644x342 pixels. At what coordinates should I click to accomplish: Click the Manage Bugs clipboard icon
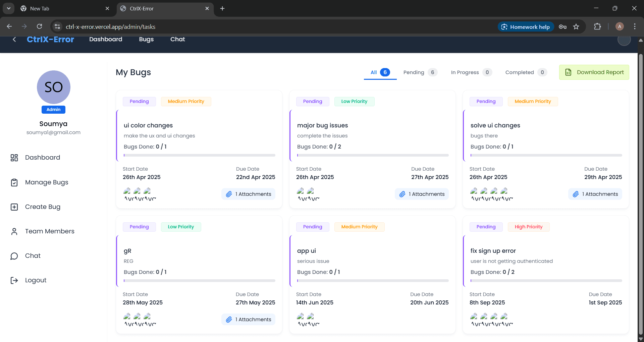click(x=14, y=182)
